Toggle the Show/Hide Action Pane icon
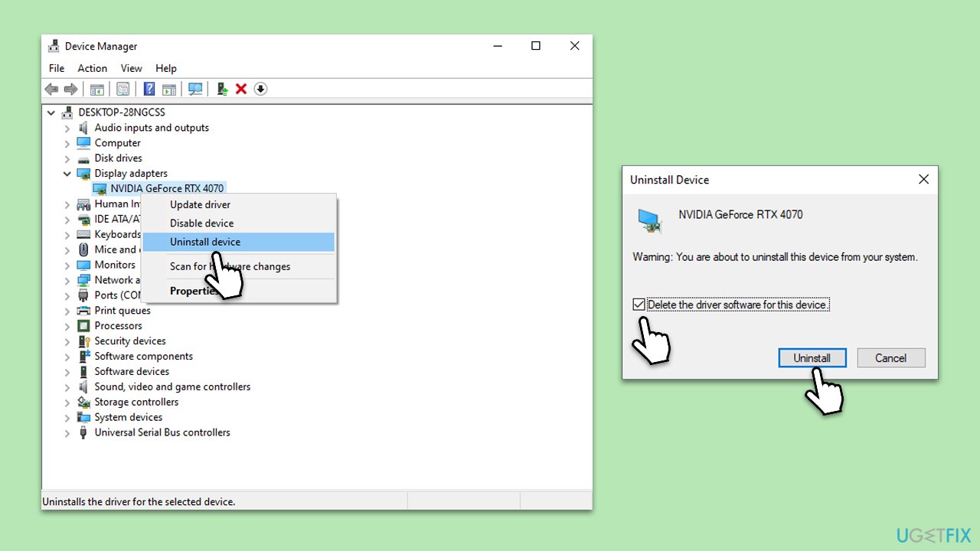Screen dimensions: 980x551 [169, 89]
